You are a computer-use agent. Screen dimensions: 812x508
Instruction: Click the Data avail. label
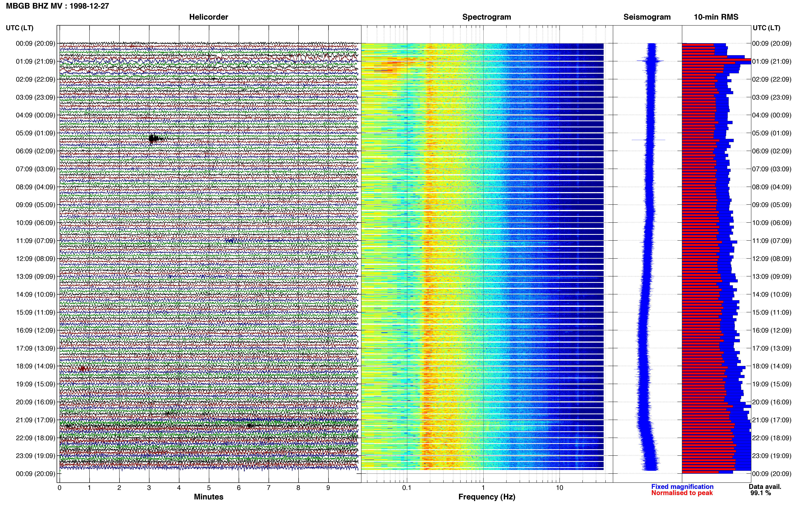(765, 486)
